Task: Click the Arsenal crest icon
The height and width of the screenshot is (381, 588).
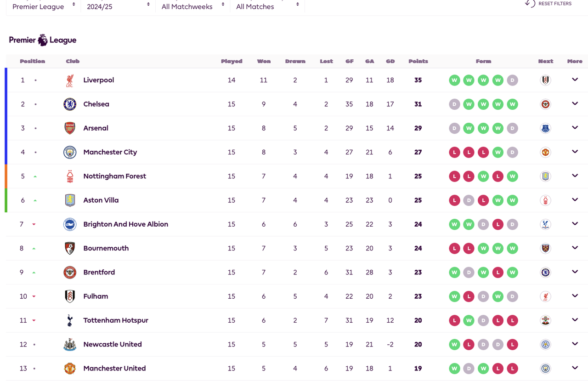Action: pos(70,128)
